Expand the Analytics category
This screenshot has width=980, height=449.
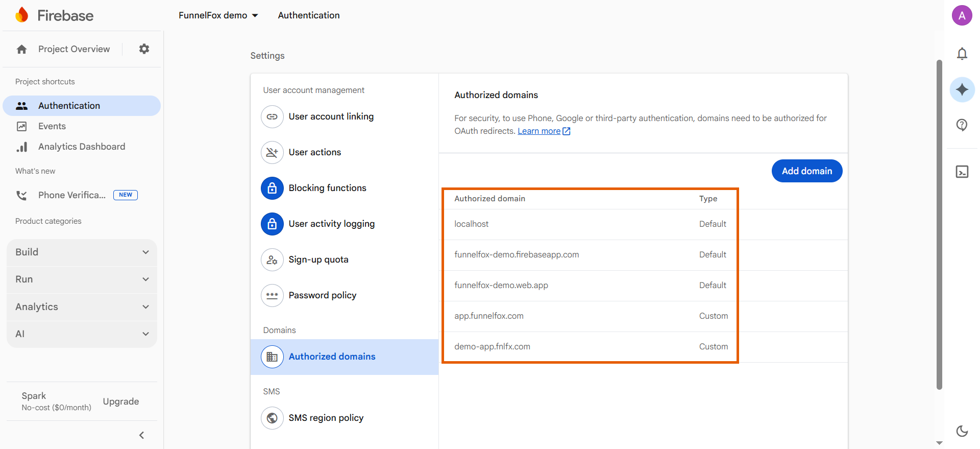coord(82,307)
